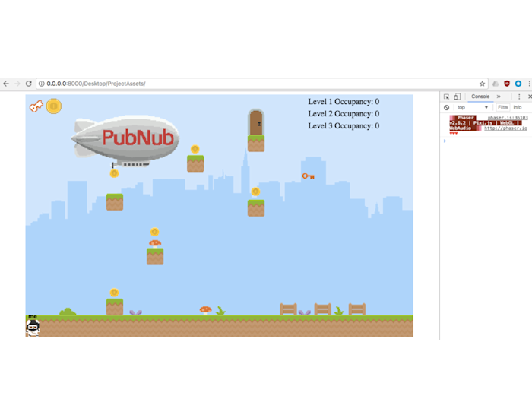Click the red shield extension icon
532x418 pixels.
(x=507, y=84)
